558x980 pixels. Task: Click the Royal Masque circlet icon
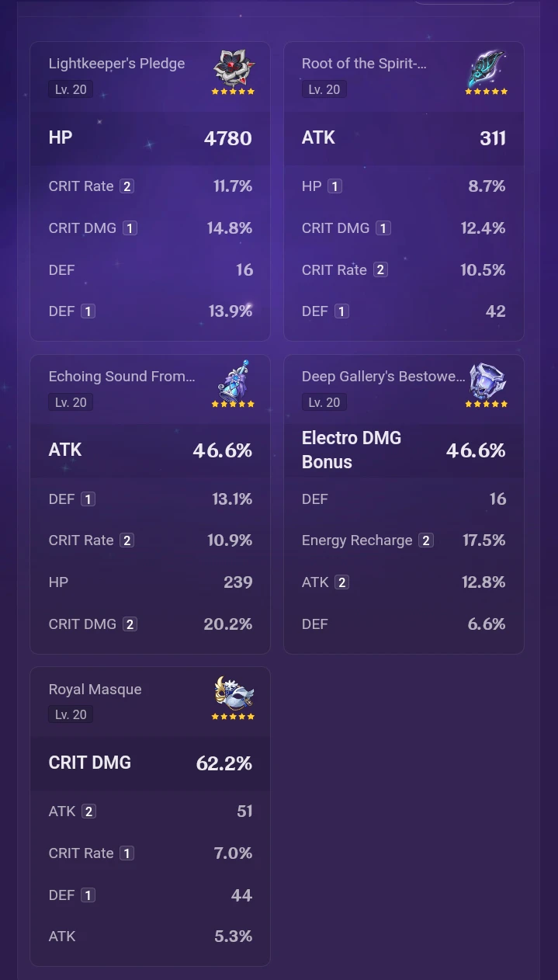(x=233, y=693)
